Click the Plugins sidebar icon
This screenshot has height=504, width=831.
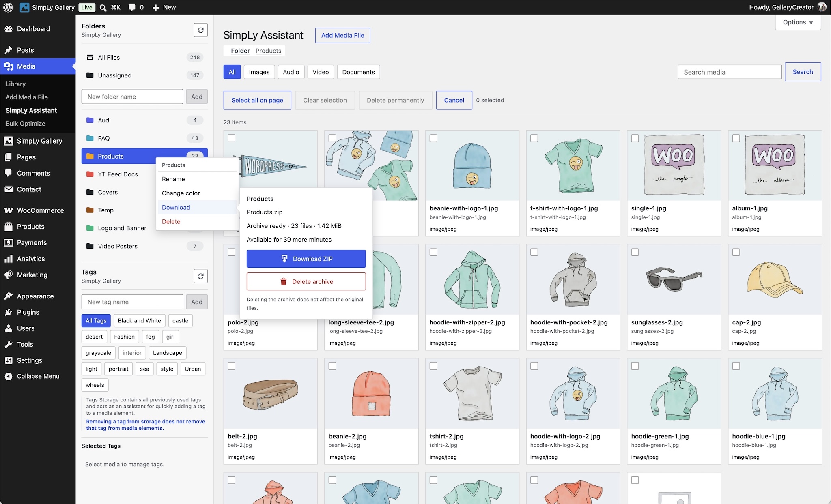[x=9, y=312]
